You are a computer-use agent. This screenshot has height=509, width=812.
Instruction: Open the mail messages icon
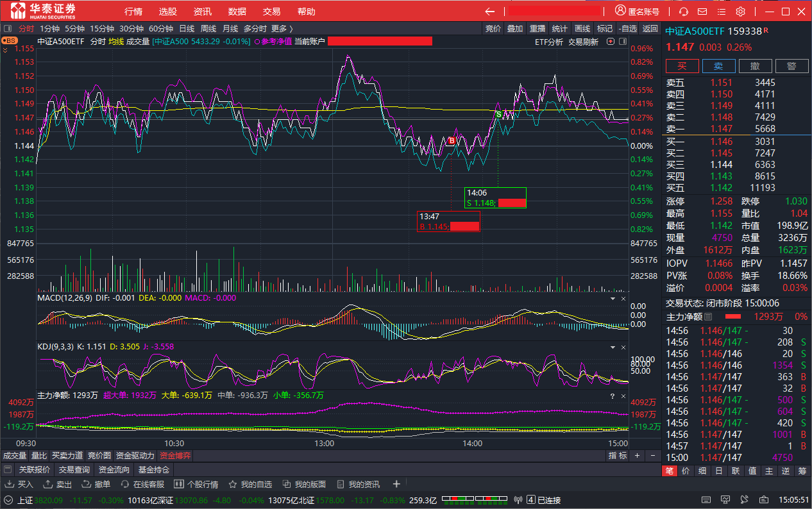point(702,12)
